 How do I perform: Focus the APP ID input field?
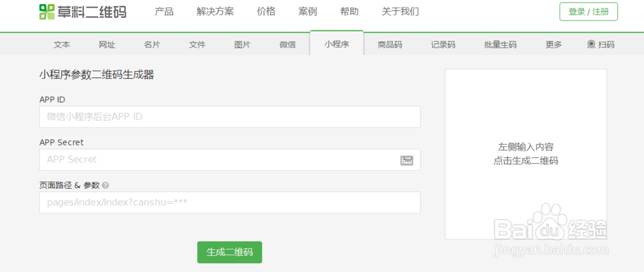click(x=230, y=117)
